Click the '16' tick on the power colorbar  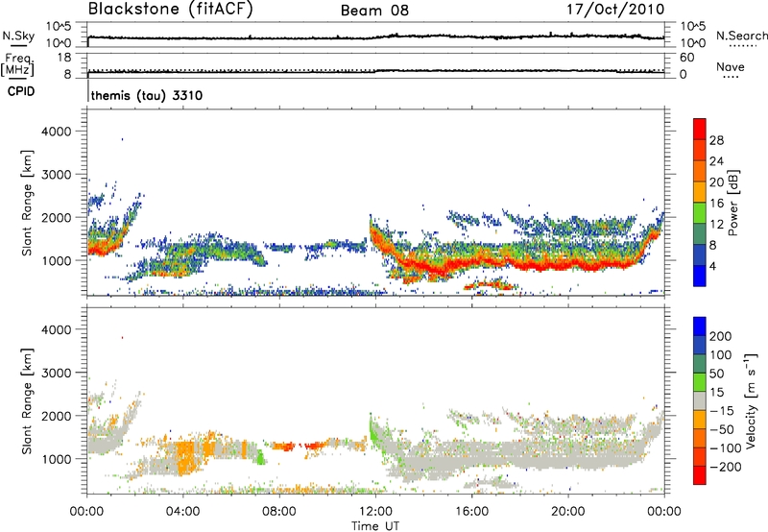[716, 204]
